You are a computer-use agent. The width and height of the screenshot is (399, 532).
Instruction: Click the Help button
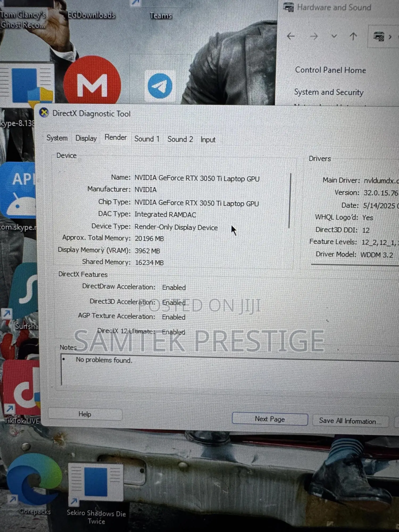85,414
